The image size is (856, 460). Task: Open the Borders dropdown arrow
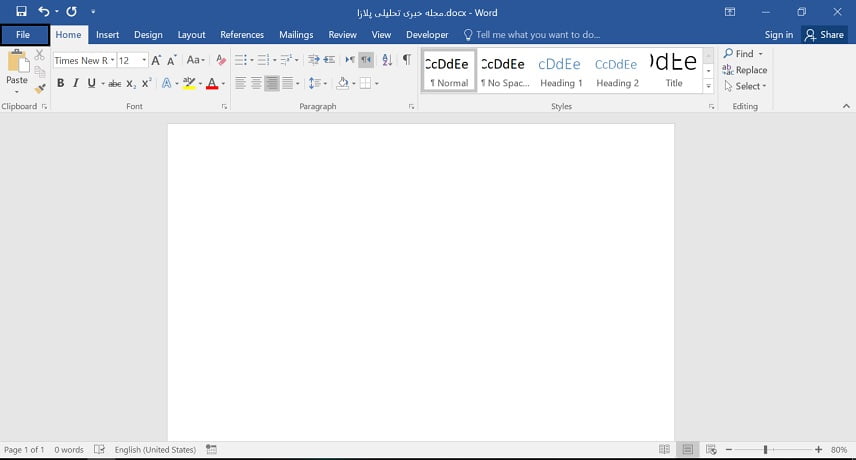pyautogui.click(x=377, y=83)
